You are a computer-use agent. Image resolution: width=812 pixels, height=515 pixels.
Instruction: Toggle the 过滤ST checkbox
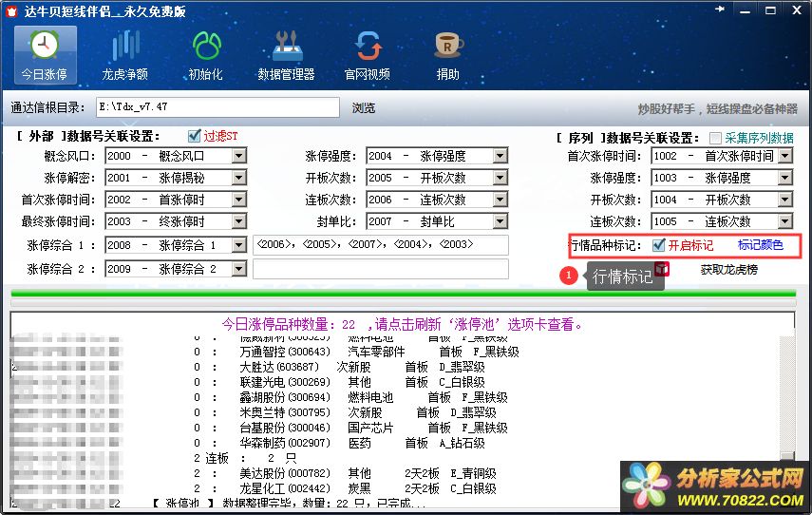click(194, 136)
